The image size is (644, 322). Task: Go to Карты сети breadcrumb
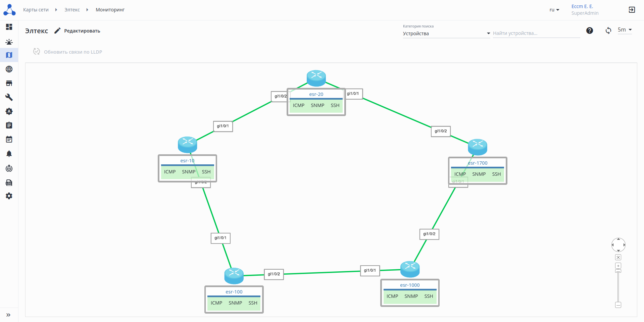[36, 10]
